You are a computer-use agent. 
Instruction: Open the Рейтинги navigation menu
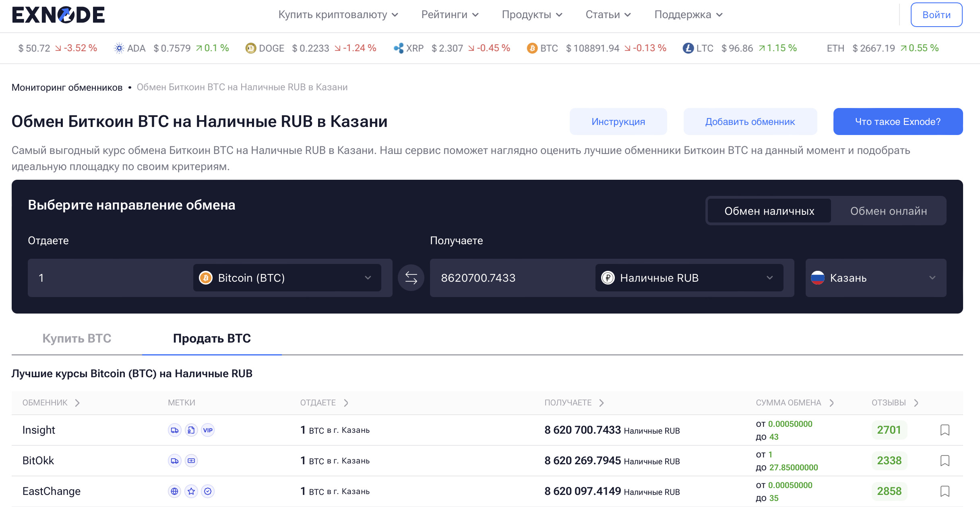tap(449, 15)
